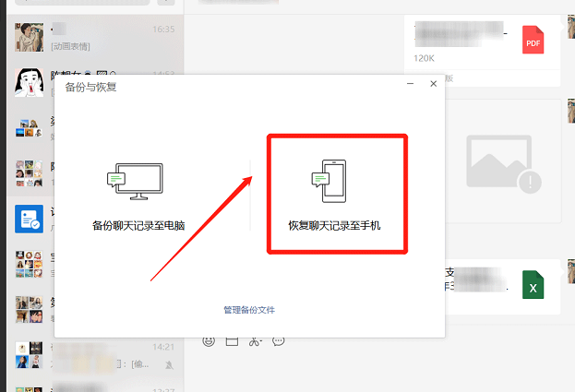The width and height of the screenshot is (575, 392).
Task: Open the blue document checklist account chat
Action: click(x=29, y=220)
